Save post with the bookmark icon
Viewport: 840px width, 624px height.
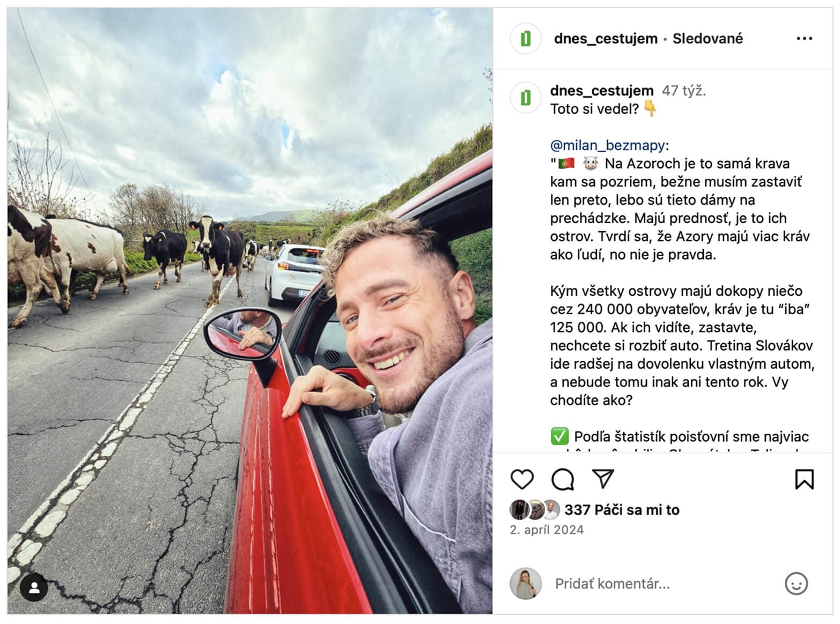pos(804,479)
